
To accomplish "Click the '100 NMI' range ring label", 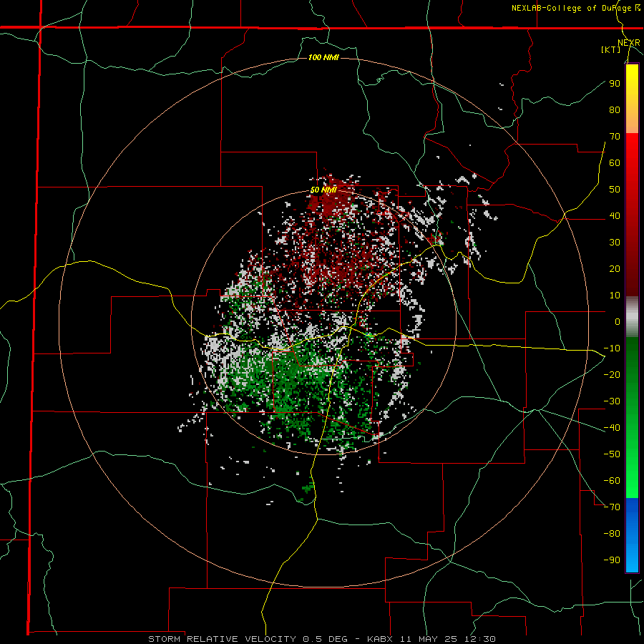I will [323, 57].
